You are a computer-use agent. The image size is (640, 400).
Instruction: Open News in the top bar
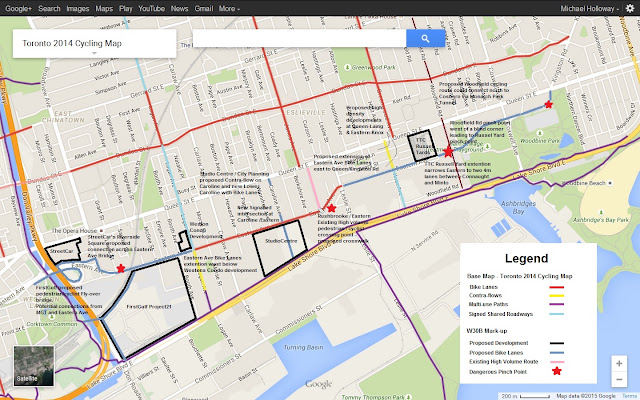point(180,8)
